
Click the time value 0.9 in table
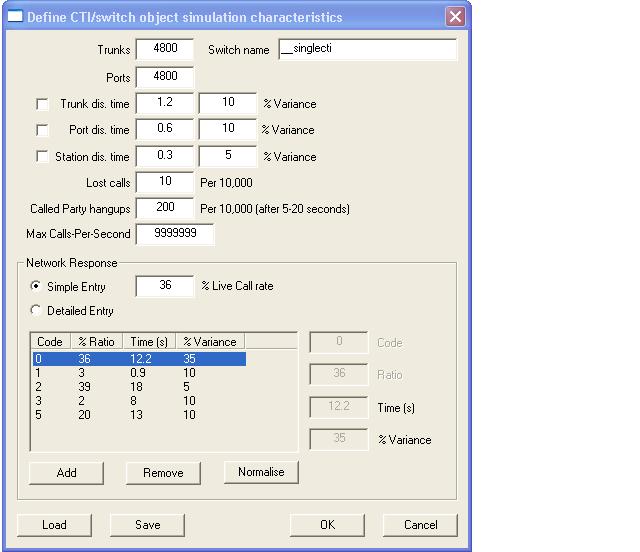138,373
